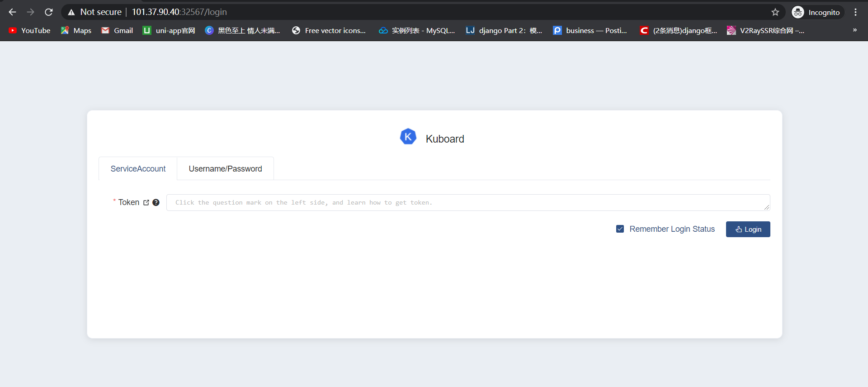This screenshot has width=868, height=387.
Task: Click the Kuboard title text
Action: tap(445, 139)
